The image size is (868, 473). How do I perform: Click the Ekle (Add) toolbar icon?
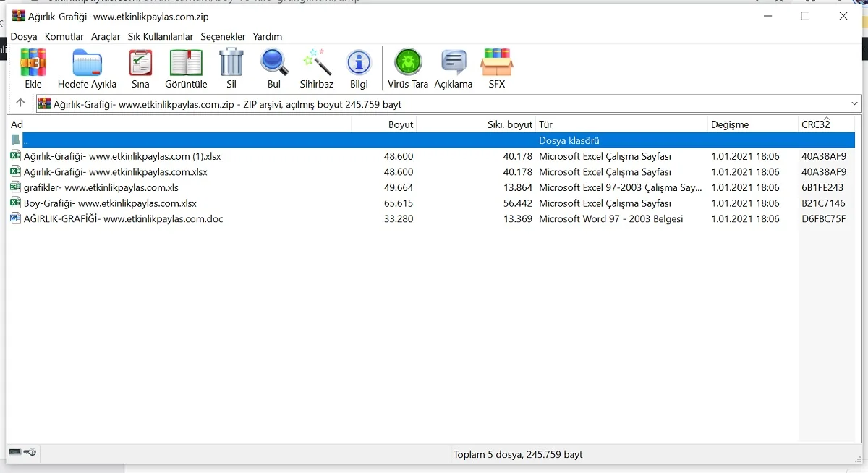(33, 63)
